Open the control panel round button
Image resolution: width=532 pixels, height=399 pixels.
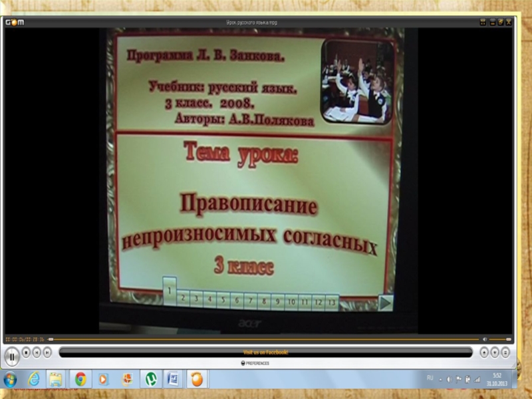tap(495, 353)
